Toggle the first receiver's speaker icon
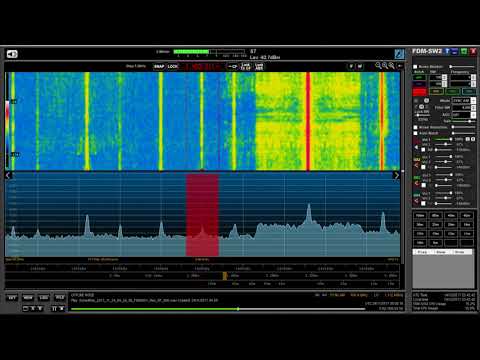Viewport: 480px width, 360px height. coord(416,147)
